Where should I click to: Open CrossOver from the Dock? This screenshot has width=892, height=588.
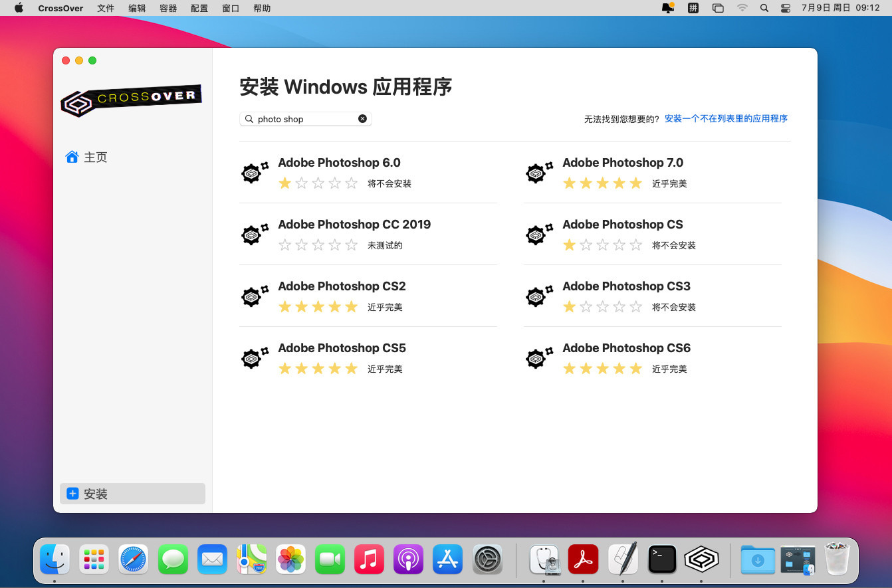pyautogui.click(x=701, y=559)
